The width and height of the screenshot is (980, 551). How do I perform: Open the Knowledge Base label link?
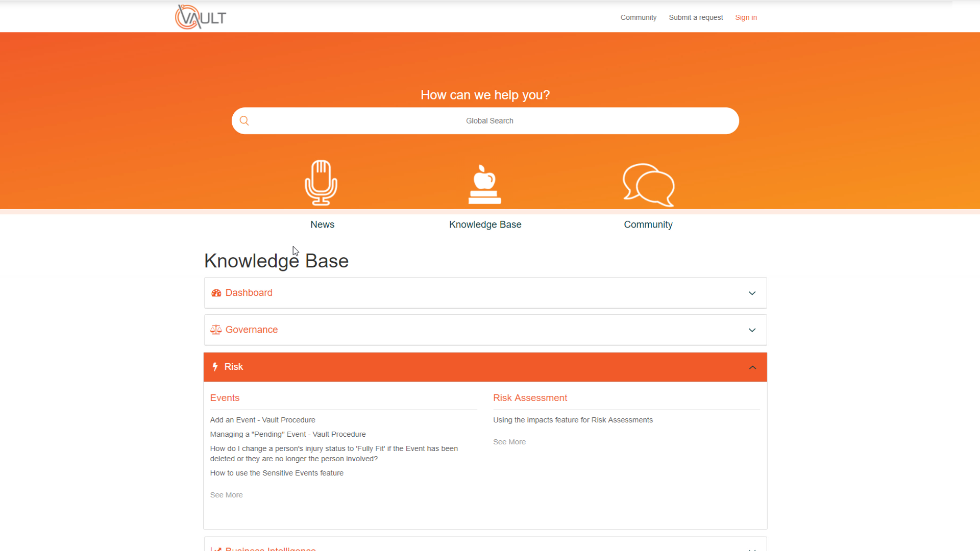pyautogui.click(x=485, y=224)
